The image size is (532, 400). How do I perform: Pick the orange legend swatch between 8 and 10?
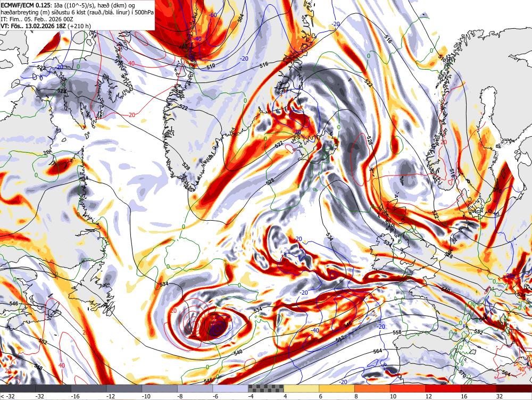click(372, 388)
